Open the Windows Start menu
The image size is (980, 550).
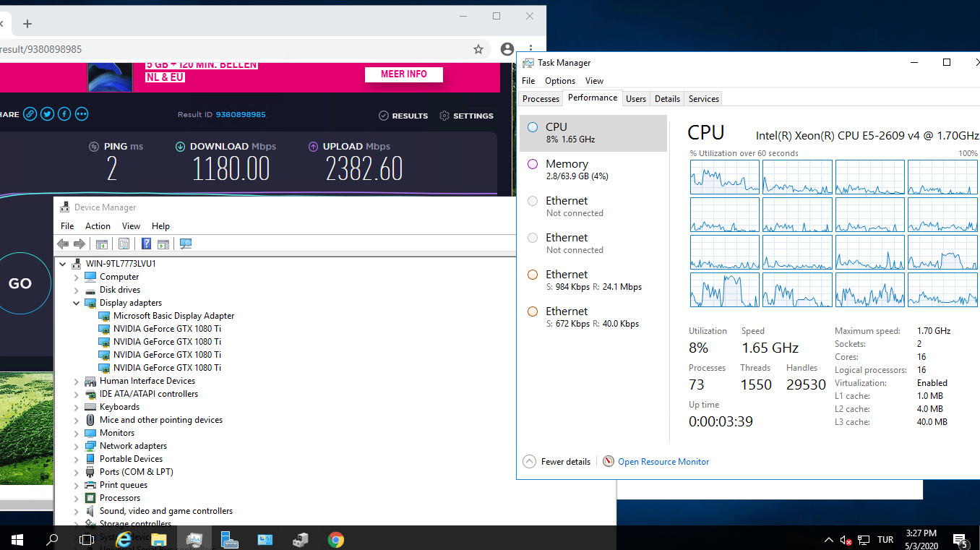point(17,539)
